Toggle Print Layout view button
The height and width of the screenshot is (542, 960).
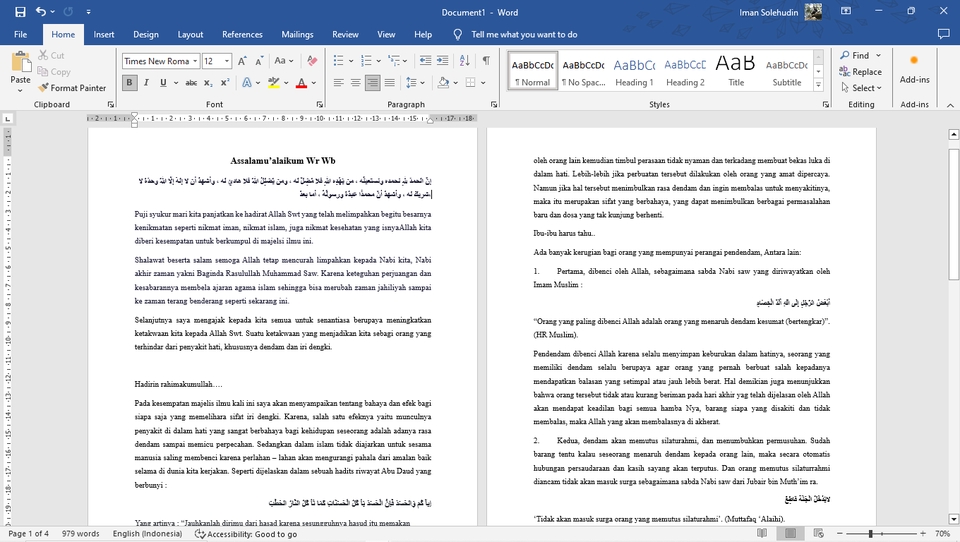click(790, 533)
